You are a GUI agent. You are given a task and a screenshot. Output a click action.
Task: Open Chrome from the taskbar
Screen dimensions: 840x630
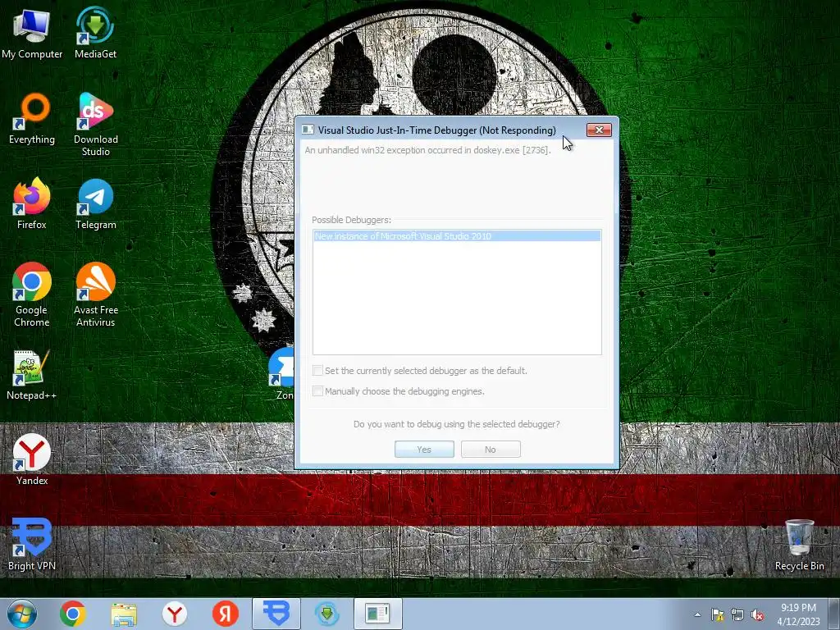tap(73, 614)
